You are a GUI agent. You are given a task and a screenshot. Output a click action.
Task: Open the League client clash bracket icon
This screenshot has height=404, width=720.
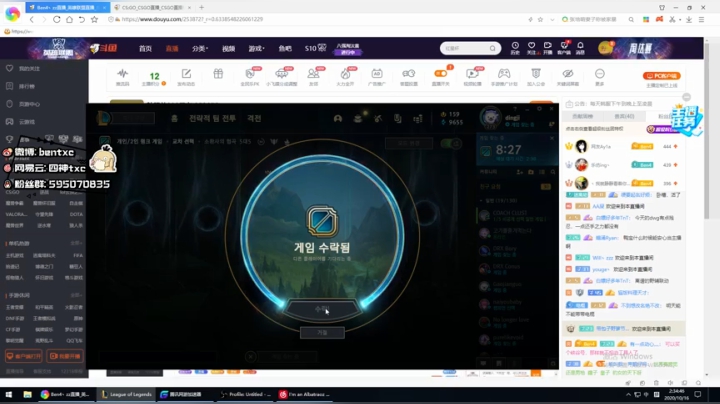417,118
